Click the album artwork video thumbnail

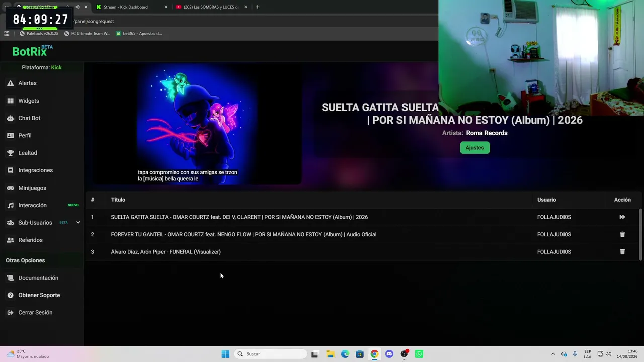(197, 124)
